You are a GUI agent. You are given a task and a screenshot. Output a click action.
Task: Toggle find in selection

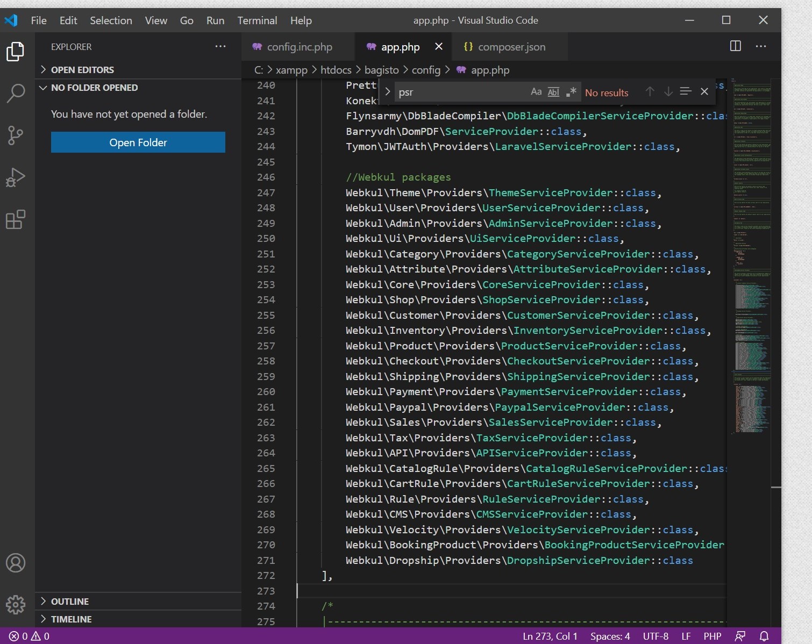click(x=686, y=92)
